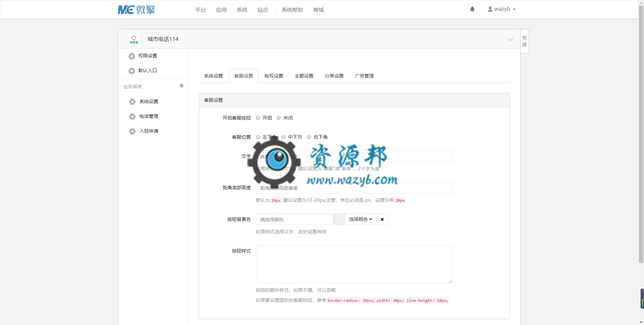
Task: Click gear icon beside 系统设置 in sidebar
Action: 132,102
